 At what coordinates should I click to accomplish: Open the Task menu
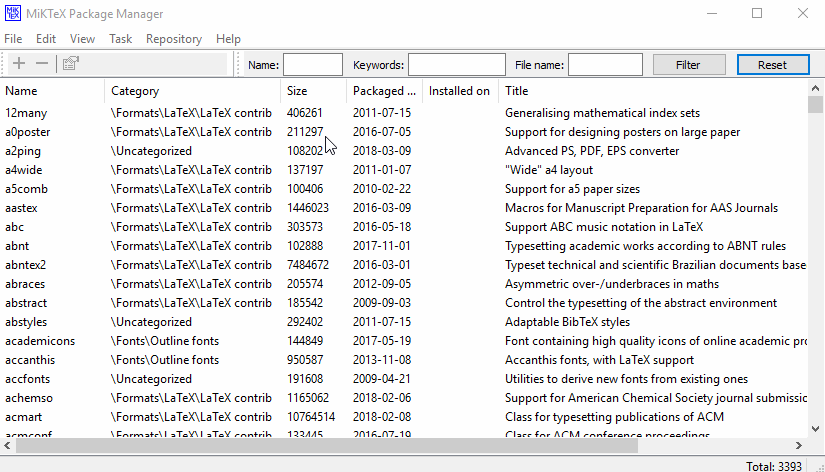click(120, 39)
